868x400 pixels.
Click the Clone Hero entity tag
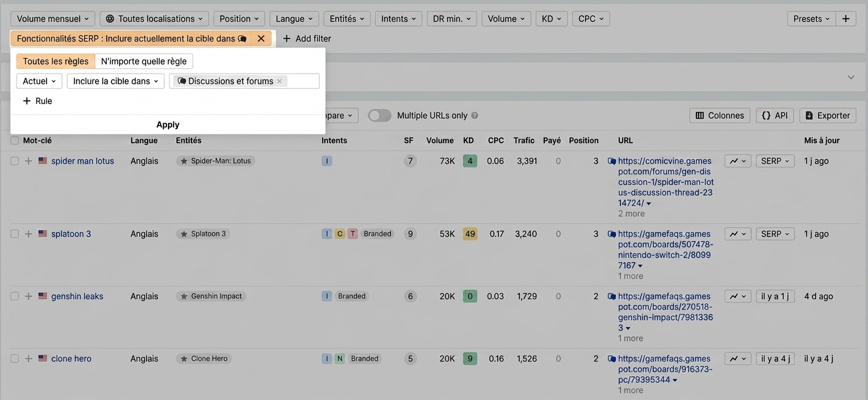[x=204, y=359]
